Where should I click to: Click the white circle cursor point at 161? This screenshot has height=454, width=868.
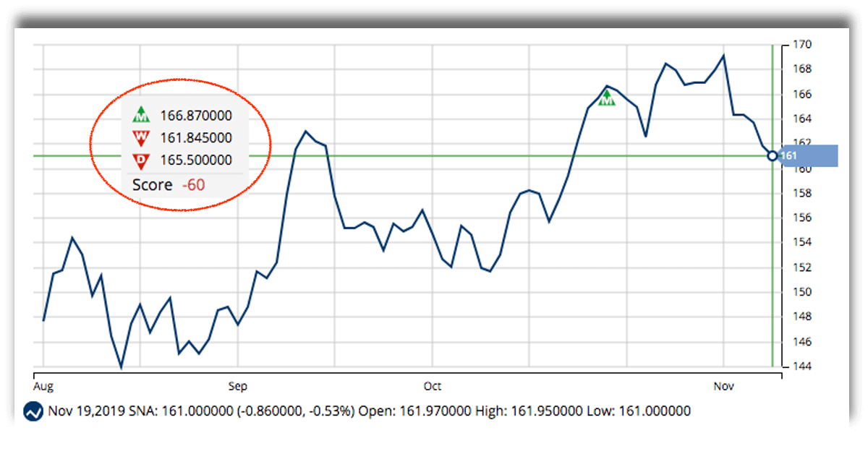click(x=773, y=155)
